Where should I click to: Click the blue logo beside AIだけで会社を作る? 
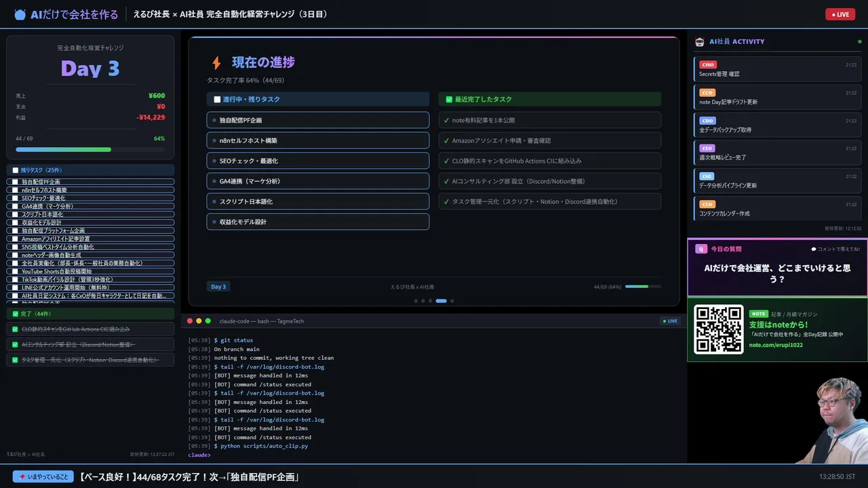point(20,14)
